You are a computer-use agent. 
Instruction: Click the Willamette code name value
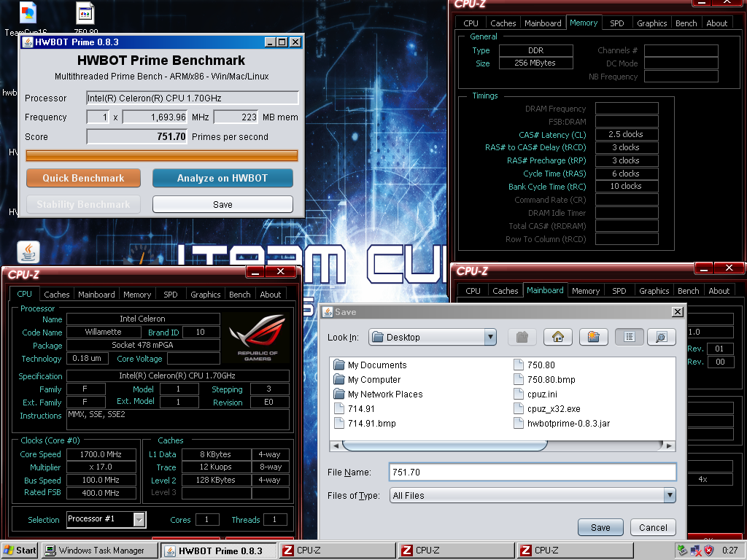tap(104, 332)
